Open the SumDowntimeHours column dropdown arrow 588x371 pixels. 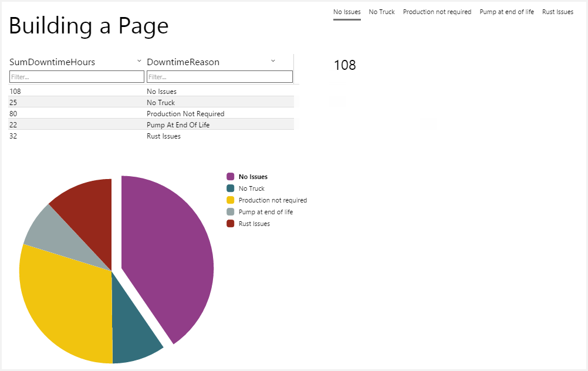click(139, 61)
